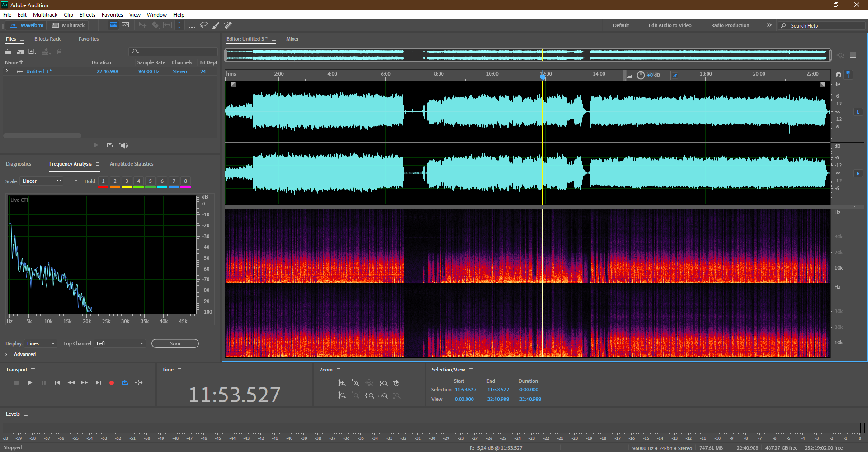
Task: Select the Spot Healing Brush tool
Action: pyautogui.click(x=228, y=25)
